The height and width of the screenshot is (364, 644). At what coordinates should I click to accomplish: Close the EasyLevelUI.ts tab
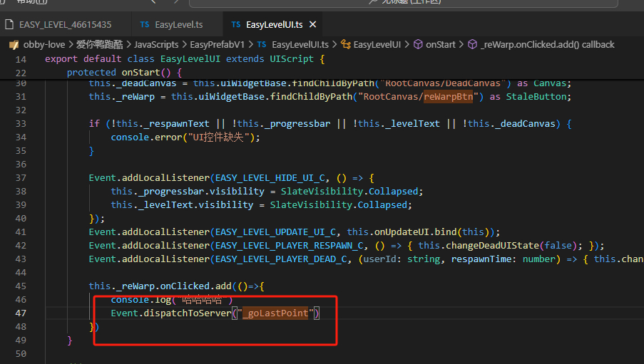tap(312, 25)
